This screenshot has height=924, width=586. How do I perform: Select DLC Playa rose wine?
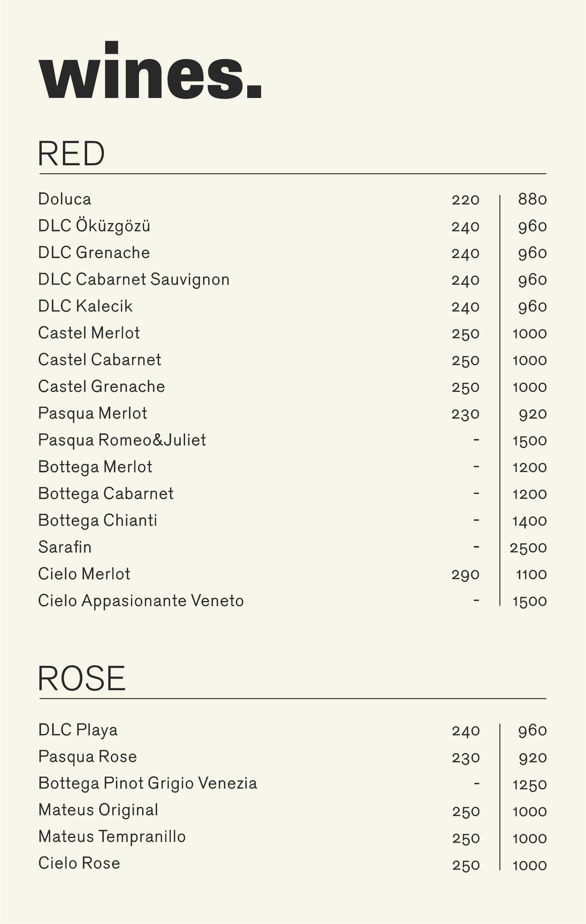coord(78,730)
